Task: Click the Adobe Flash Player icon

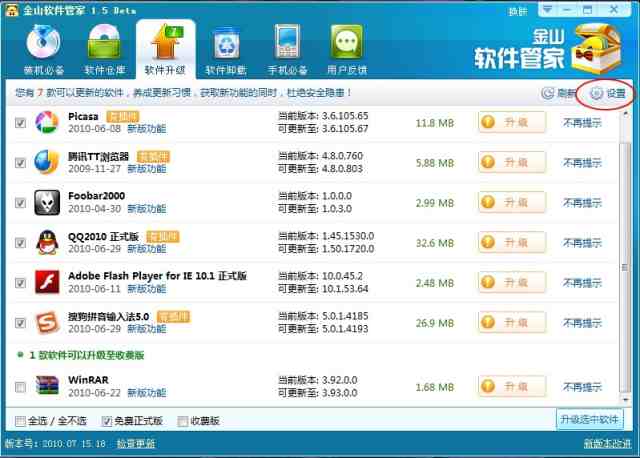Action: pos(47,282)
